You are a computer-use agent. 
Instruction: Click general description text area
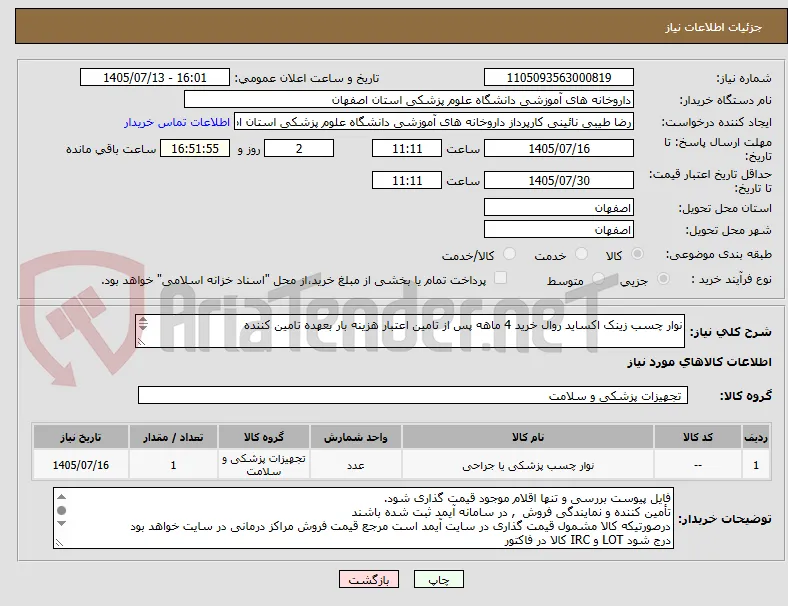pyautogui.click(x=410, y=331)
